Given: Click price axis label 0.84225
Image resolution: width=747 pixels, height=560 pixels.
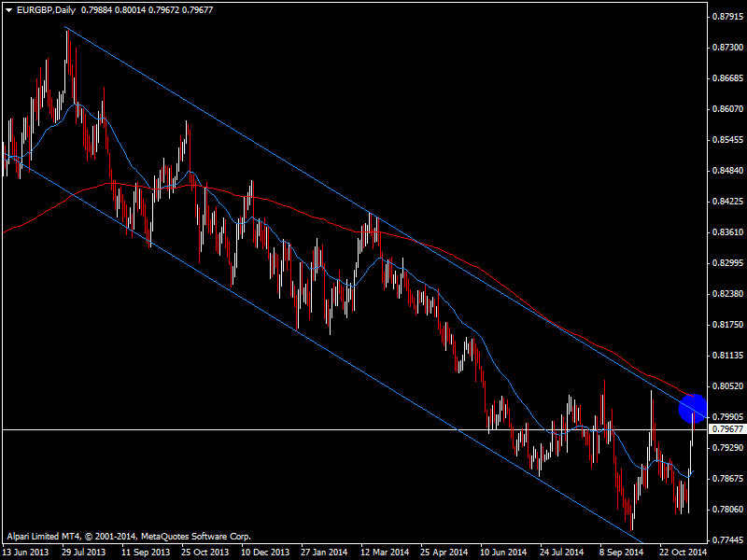Looking at the screenshot, I should 727,202.
